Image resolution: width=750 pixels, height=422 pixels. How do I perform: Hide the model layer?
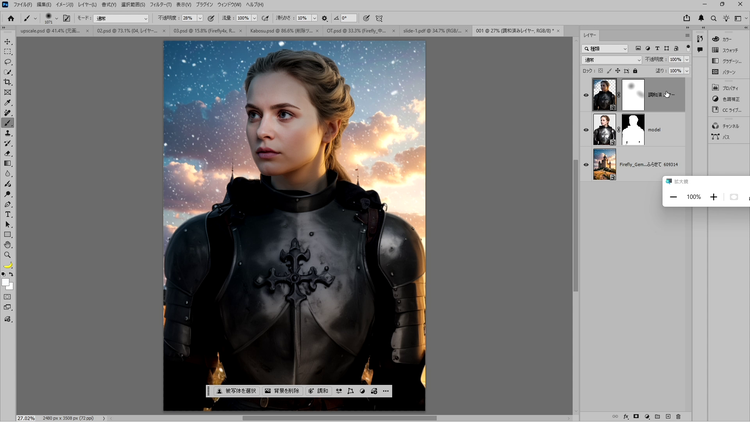pos(586,129)
